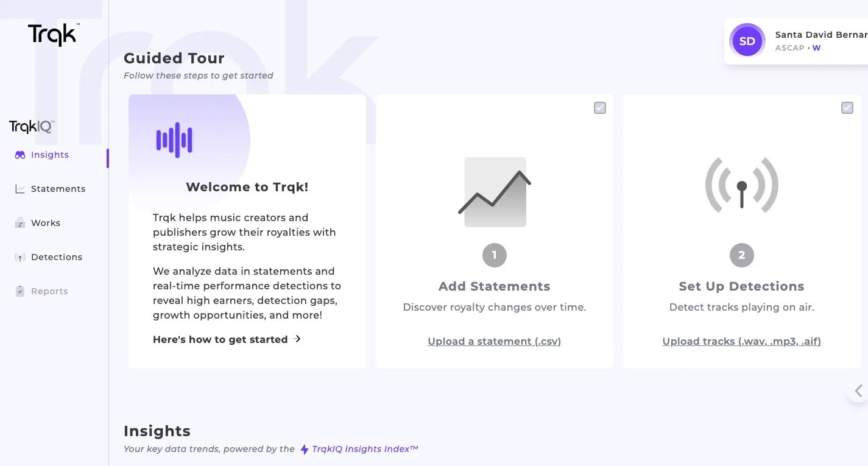The width and height of the screenshot is (868, 466).
Task: Click the purple audio waveform icon
Action: click(x=174, y=140)
